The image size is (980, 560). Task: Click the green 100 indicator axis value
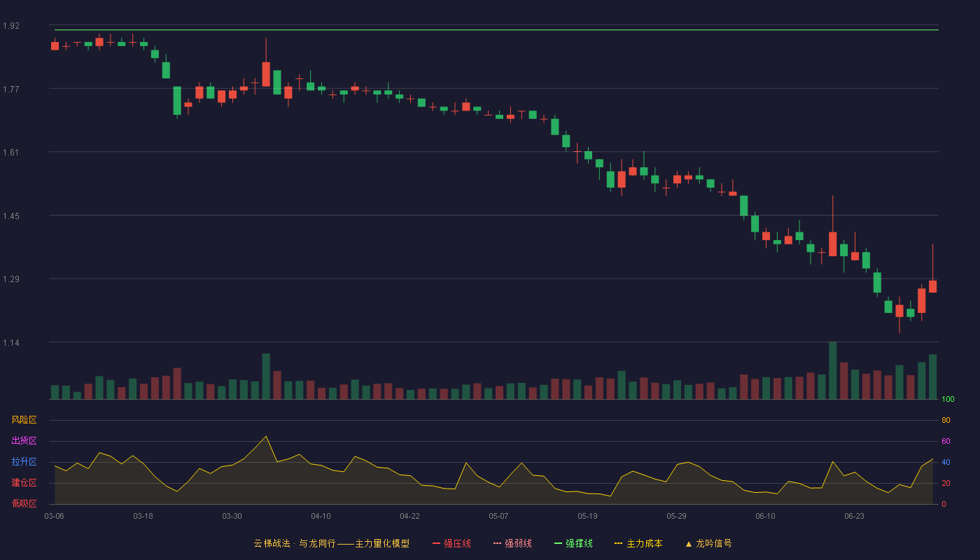click(x=948, y=400)
